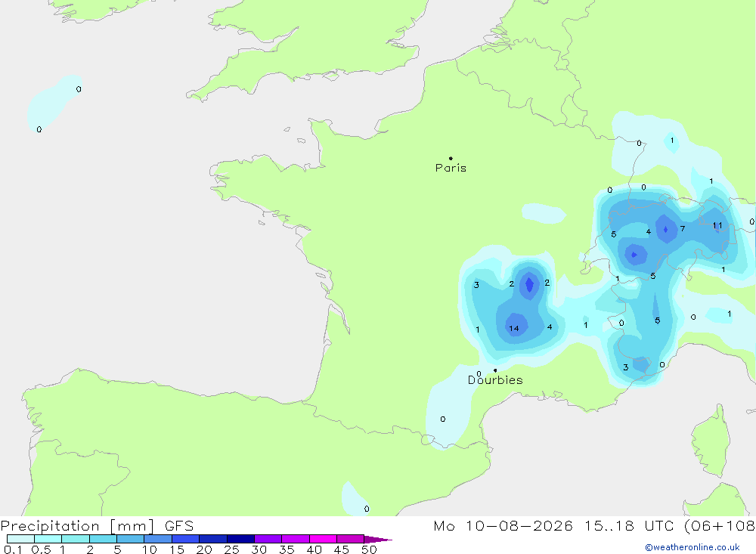
Task: Pick the 25–30 mm legend swatch
Action: (240, 539)
